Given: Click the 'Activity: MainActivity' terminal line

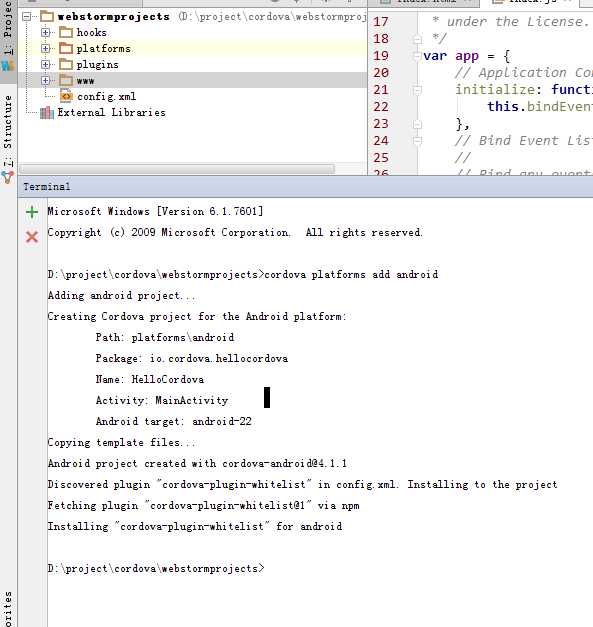Looking at the screenshot, I should tap(162, 400).
